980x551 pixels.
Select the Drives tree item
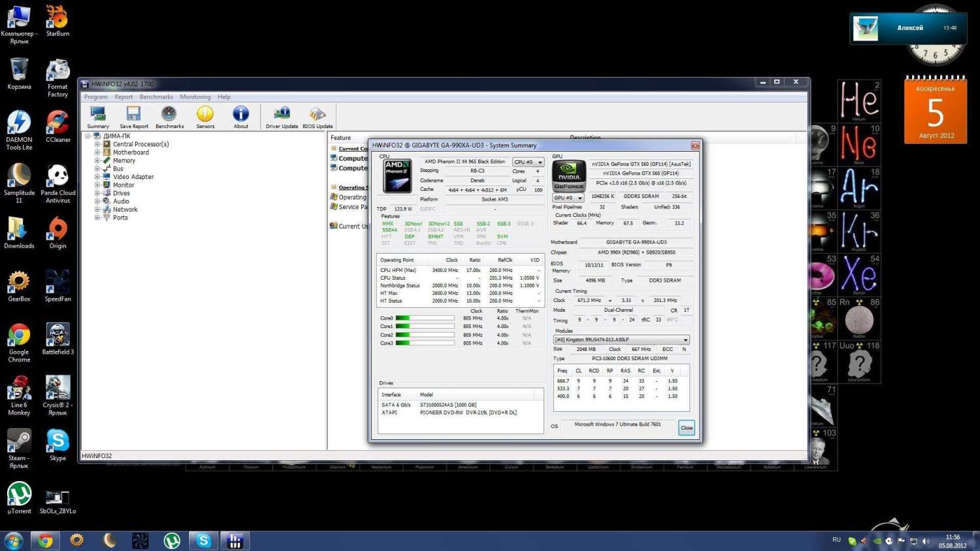tap(122, 193)
